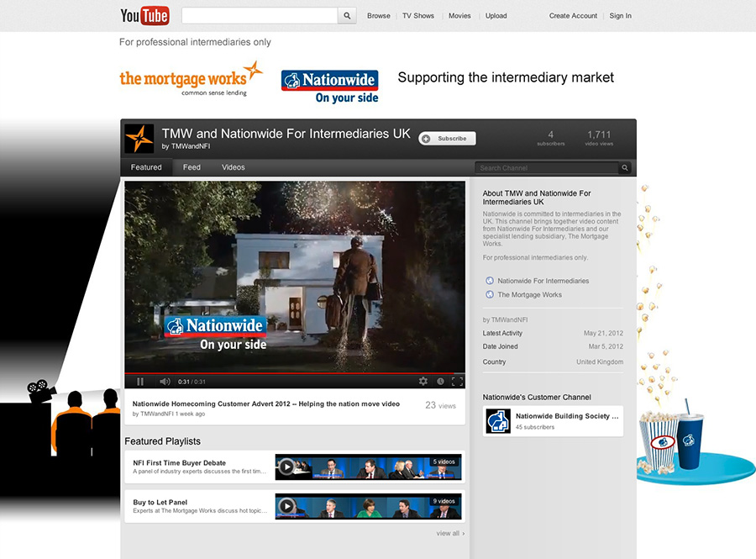Enter fullscreen with the fullscreen icon

click(x=458, y=382)
